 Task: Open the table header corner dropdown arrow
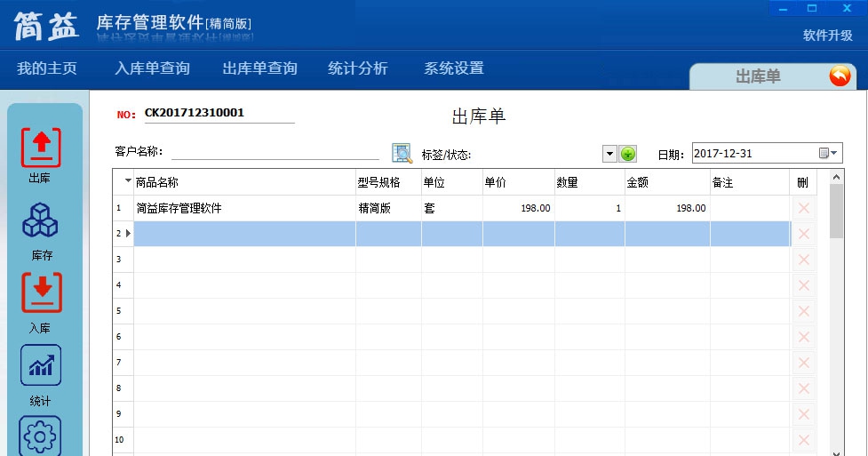point(128,180)
